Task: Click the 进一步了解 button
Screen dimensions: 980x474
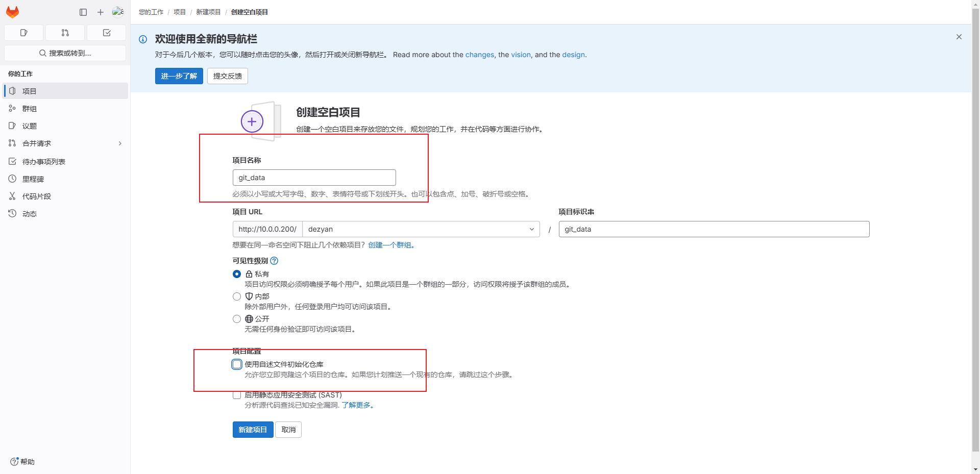Action: click(179, 76)
